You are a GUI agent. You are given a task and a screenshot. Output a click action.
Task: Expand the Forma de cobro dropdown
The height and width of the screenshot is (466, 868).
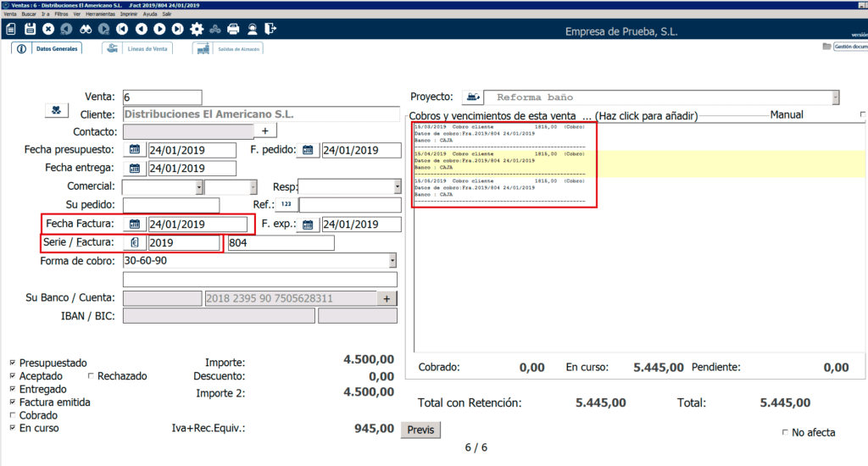pos(392,261)
